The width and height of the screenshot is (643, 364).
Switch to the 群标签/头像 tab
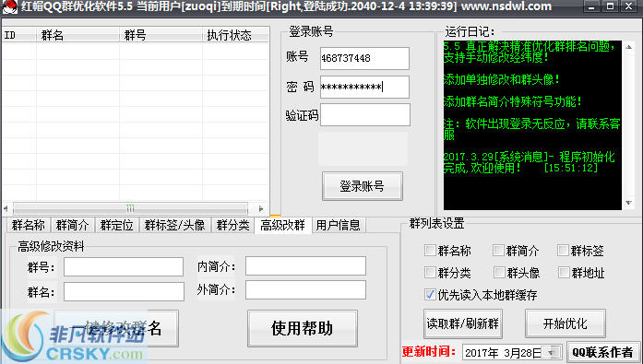175,225
